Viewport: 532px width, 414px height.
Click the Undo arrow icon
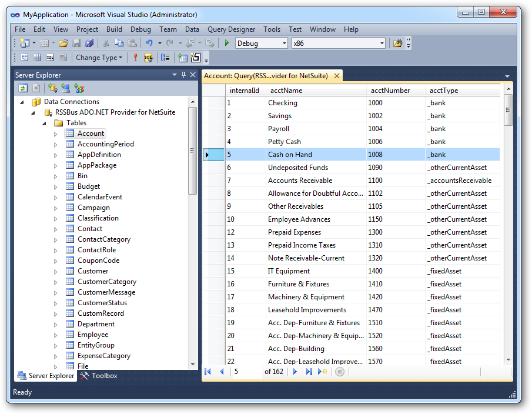click(x=149, y=43)
